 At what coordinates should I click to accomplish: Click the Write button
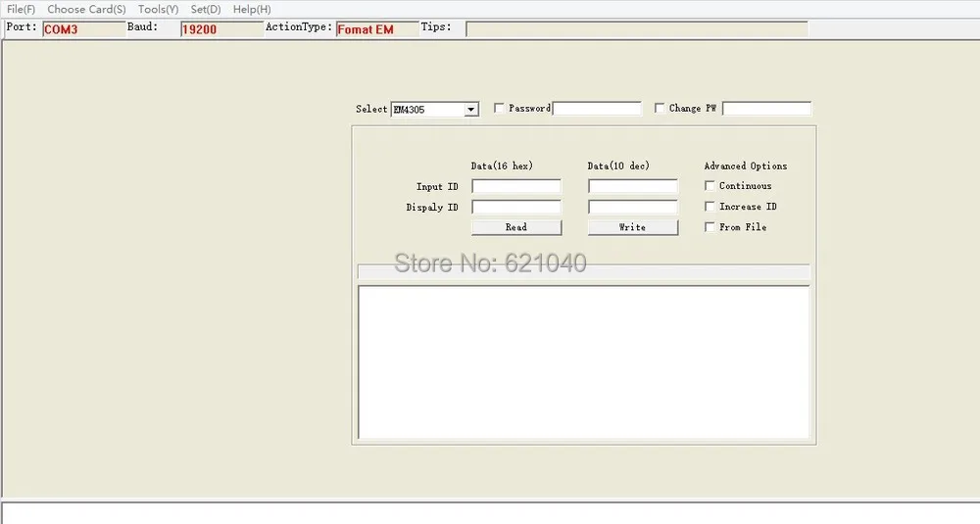pyautogui.click(x=632, y=227)
